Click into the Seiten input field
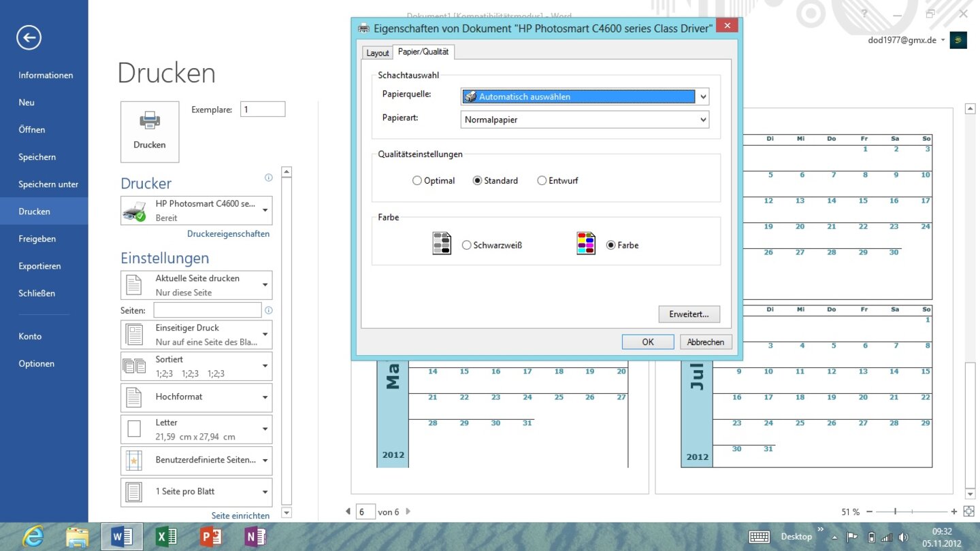This screenshot has width=980, height=551. (x=208, y=310)
